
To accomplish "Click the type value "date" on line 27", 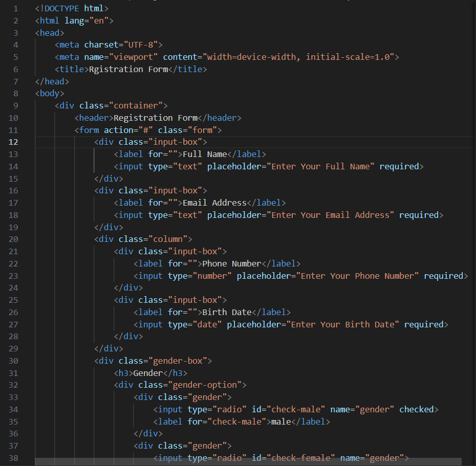I will pos(207,324).
